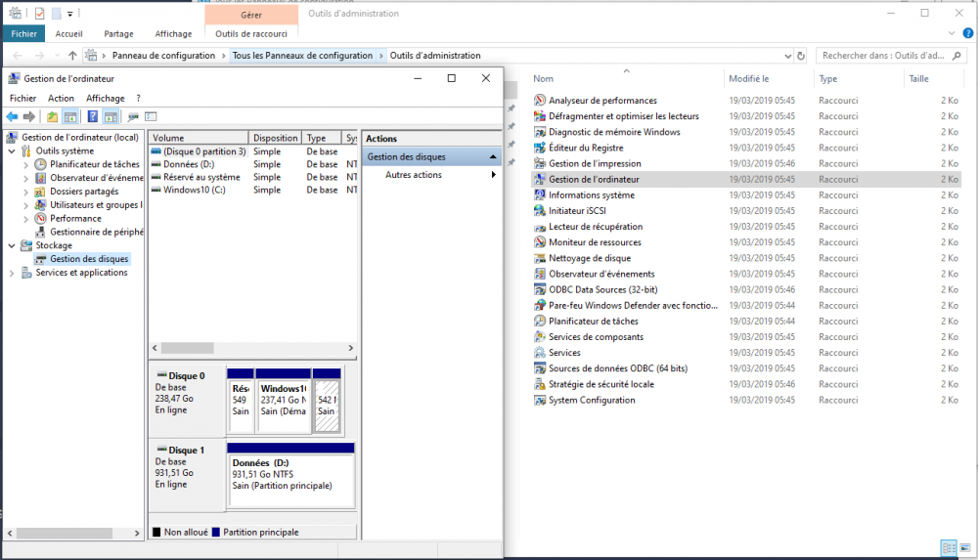The height and width of the screenshot is (560, 978).
Task: Toggle the Show/Hide Action pane toolbar button
Action: 111,117
